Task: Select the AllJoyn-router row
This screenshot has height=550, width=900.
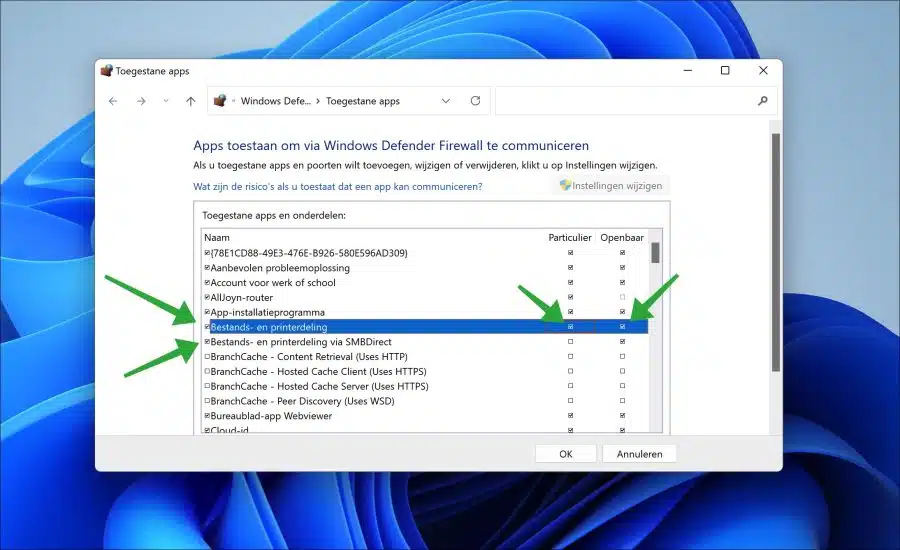Action: tap(425, 297)
